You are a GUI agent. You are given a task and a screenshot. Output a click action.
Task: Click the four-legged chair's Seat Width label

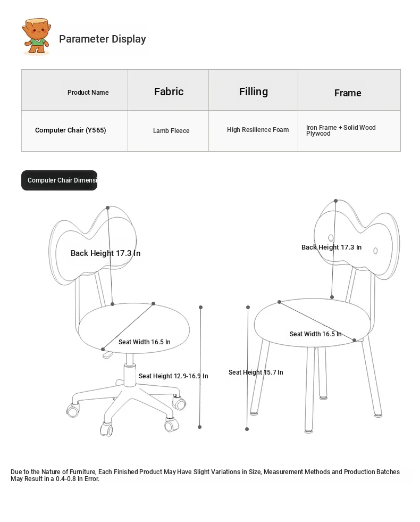click(315, 334)
